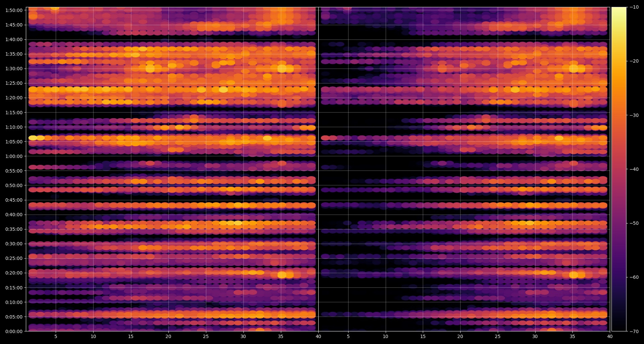
Task: Click x-axis label 10 under second heatmap
Action: click(x=385, y=336)
